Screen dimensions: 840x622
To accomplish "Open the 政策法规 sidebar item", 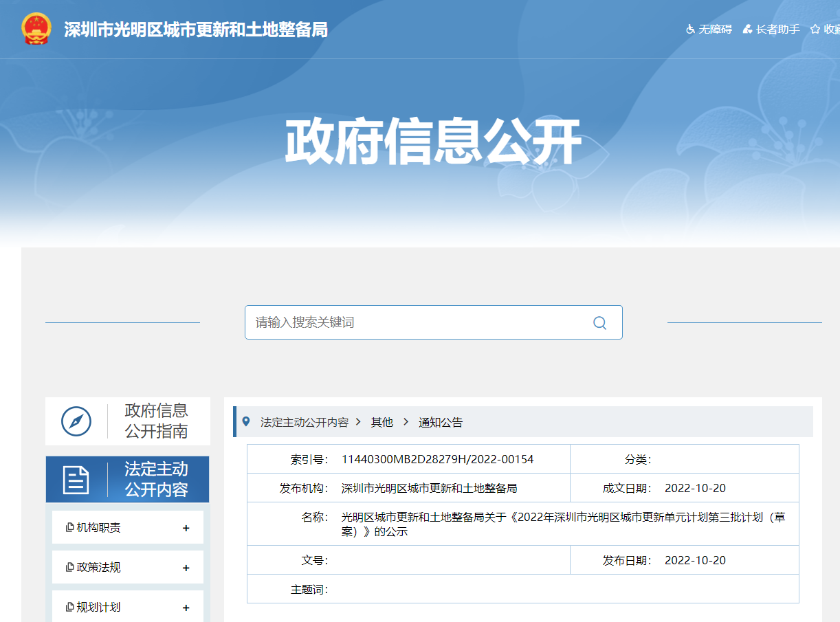I will tap(98, 568).
